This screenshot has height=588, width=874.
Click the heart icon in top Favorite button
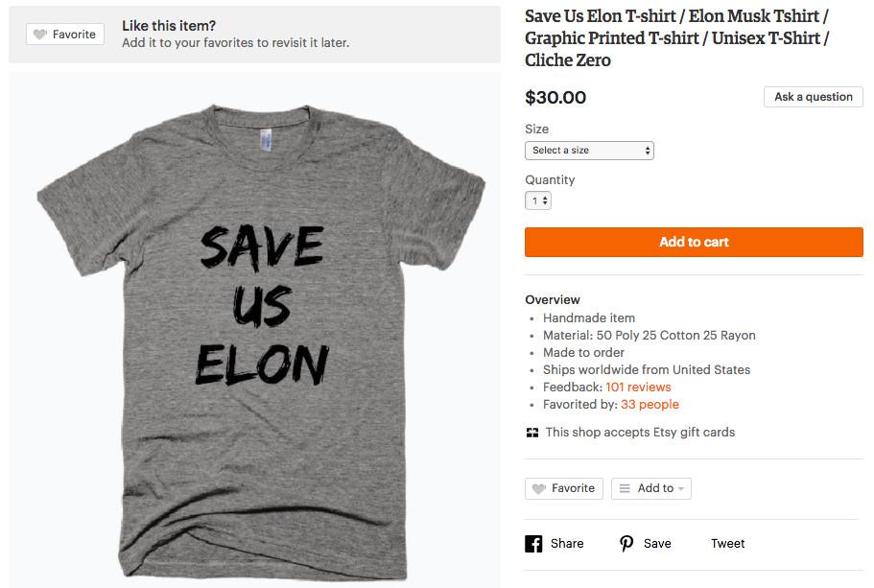coord(39,35)
